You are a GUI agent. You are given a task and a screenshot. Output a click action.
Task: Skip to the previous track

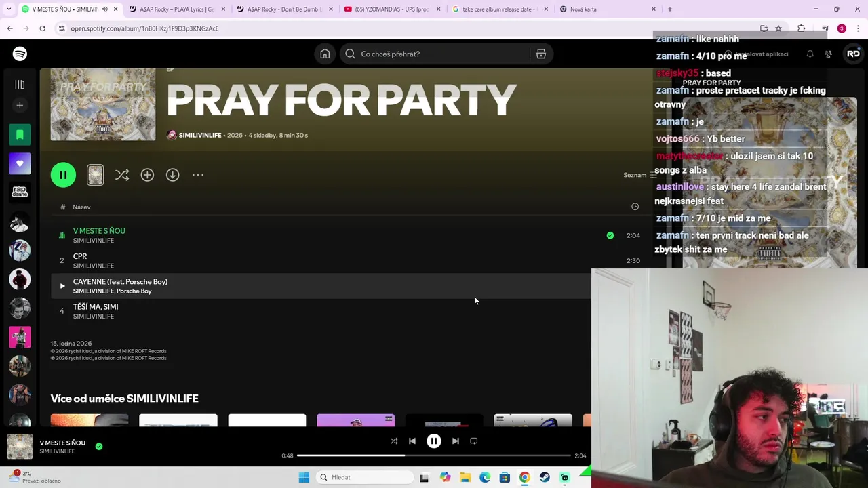click(412, 441)
